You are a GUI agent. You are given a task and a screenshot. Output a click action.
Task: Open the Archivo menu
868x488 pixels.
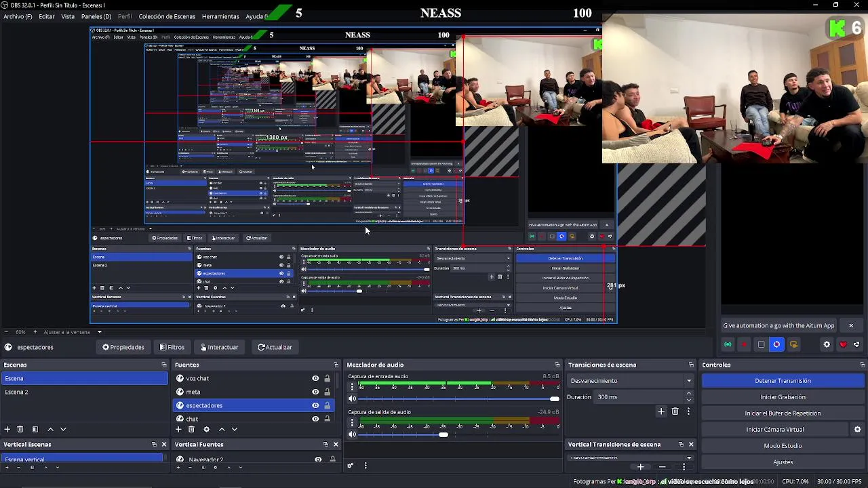18,16
